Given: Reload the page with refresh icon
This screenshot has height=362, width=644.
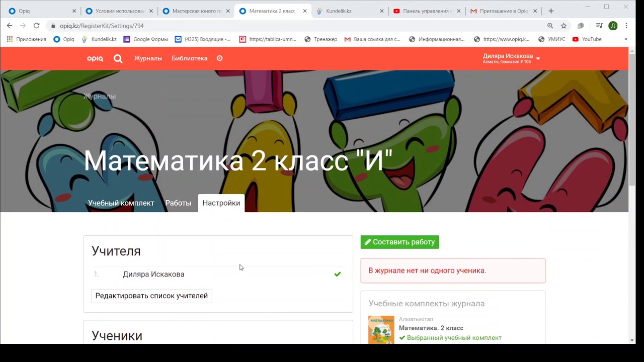Looking at the screenshot, I should pyautogui.click(x=36, y=26).
